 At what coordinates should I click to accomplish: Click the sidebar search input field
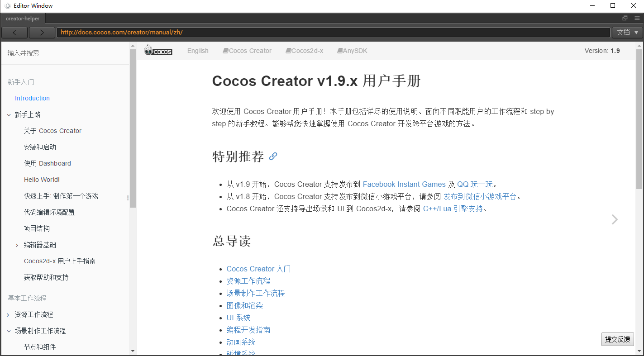tap(65, 53)
